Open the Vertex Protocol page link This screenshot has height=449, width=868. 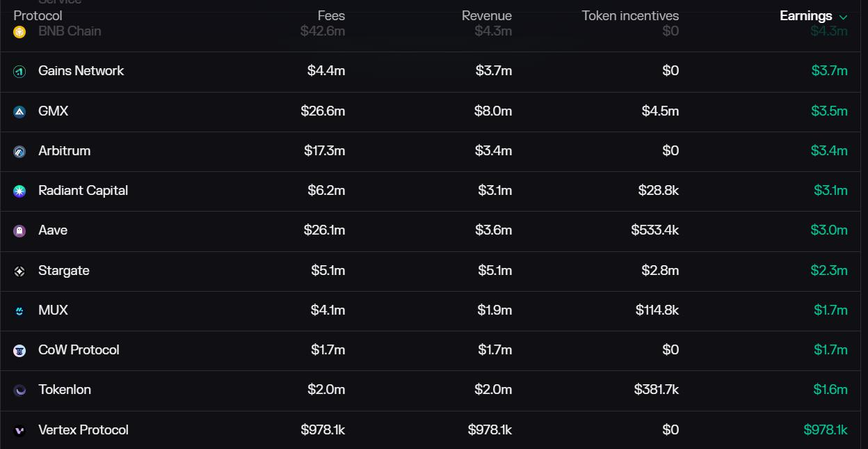(x=83, y=430)
